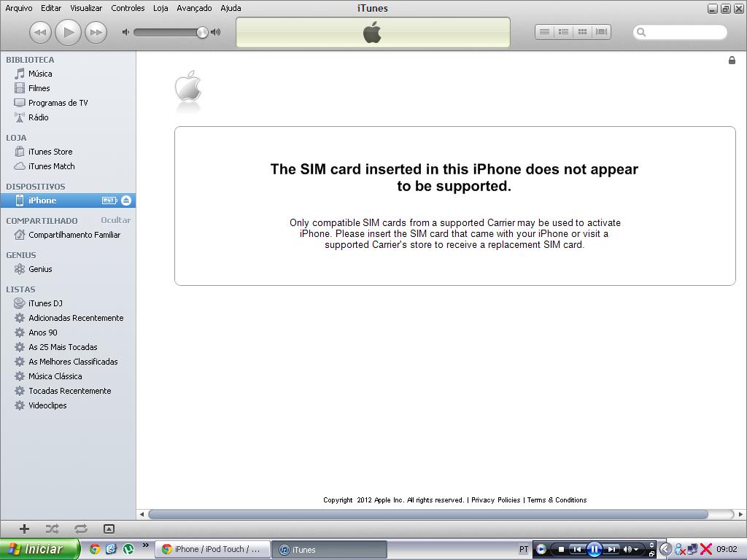This screenshot has height=560, width=747.
Task: Switch to song list view
Action: click(x=544, y=32)
